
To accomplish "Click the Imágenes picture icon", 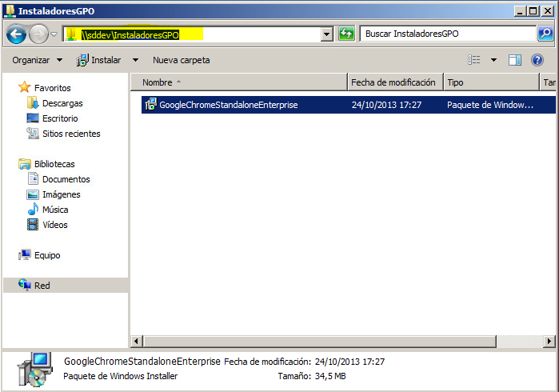I will click(x=33, y=194).
